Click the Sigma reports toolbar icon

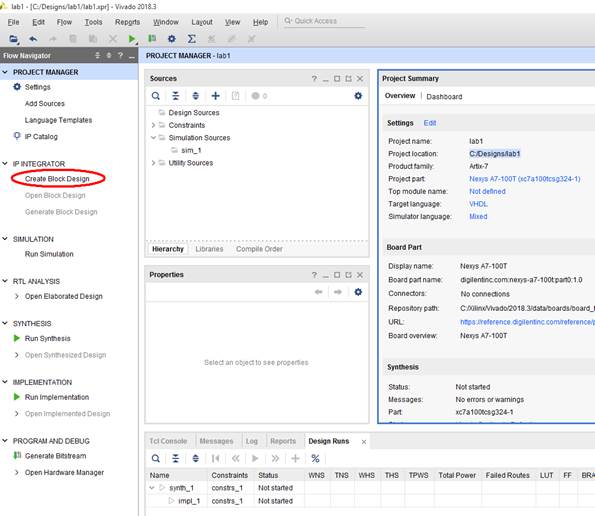192,39
